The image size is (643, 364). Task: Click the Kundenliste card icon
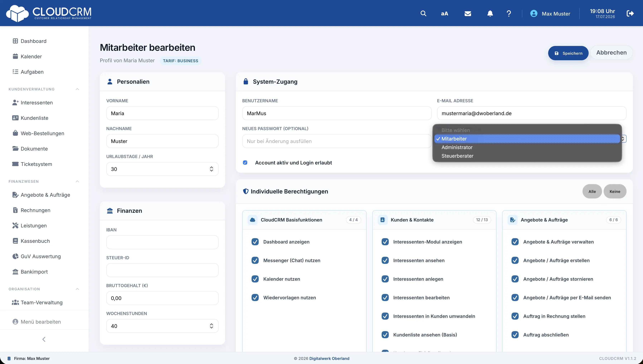15,118
